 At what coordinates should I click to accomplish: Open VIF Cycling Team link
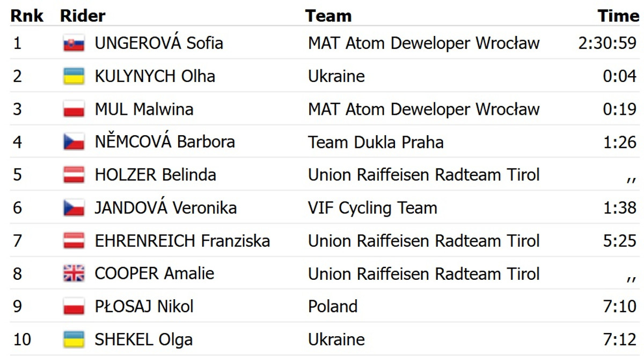[x=372, y=208]
